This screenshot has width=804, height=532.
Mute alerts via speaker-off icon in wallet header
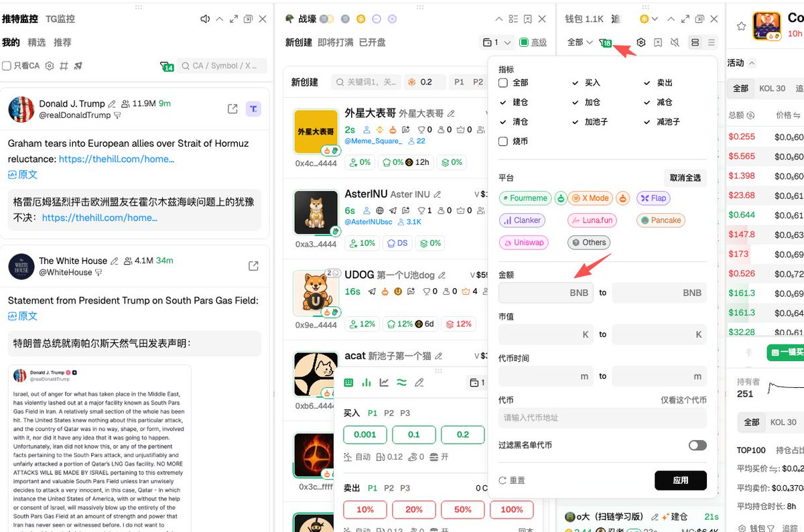tap(675, 42)
